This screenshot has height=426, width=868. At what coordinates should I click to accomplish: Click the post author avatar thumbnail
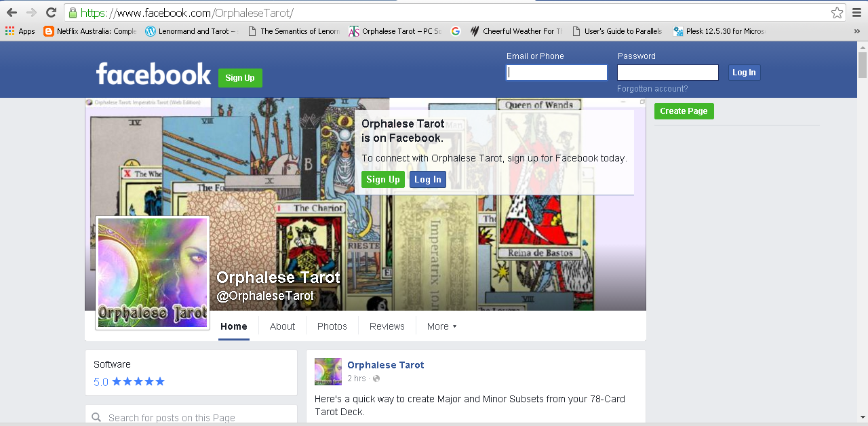[x=328, y=372]
